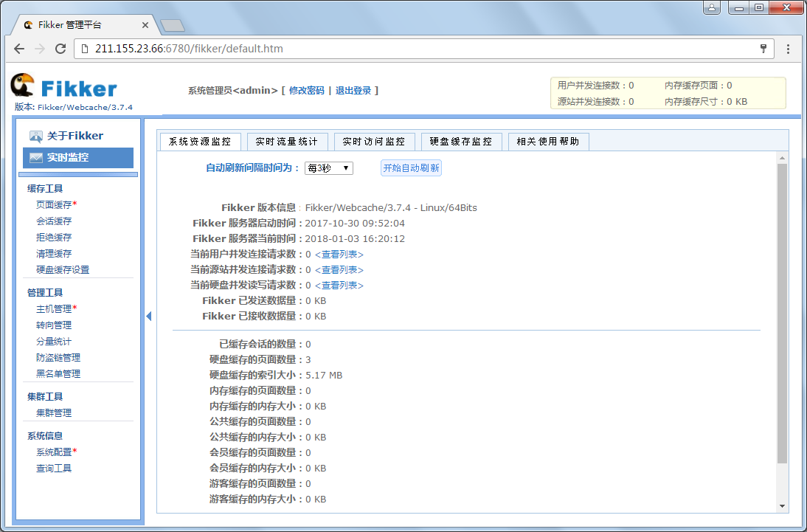Click the browser address bar
The width and height of the screenshot is (807, 532).
(424, 49)
